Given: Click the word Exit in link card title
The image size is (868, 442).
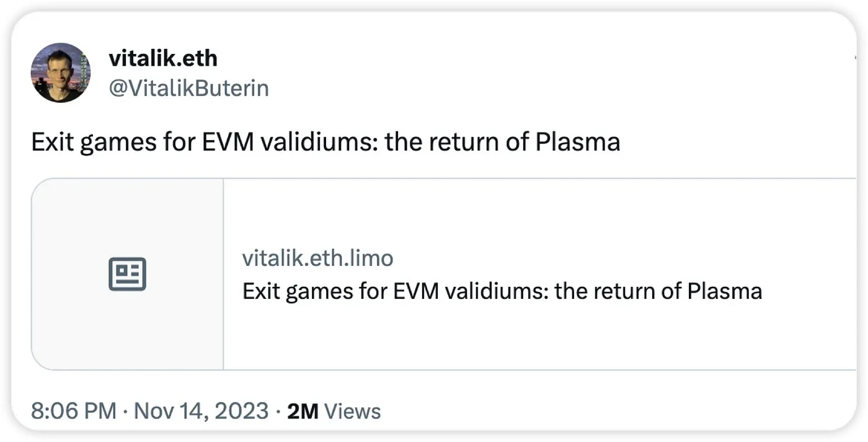Looking at the screenshot, I should 259,291.
